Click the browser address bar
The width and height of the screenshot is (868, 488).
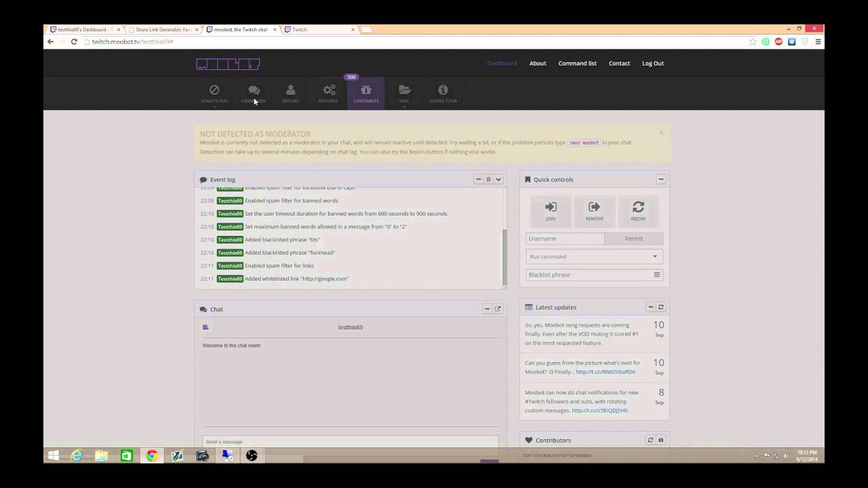tap(414, 42)
